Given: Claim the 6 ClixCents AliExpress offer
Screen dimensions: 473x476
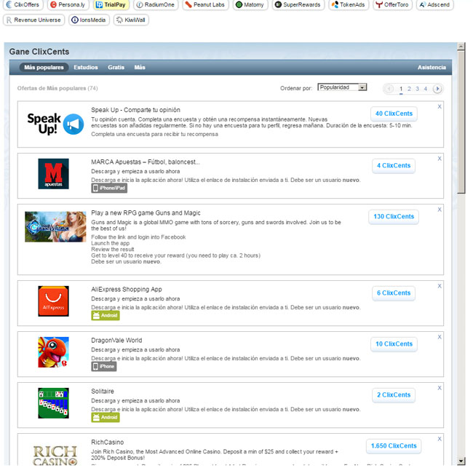Looking at the screenshot, I should (x=394, y=293).
